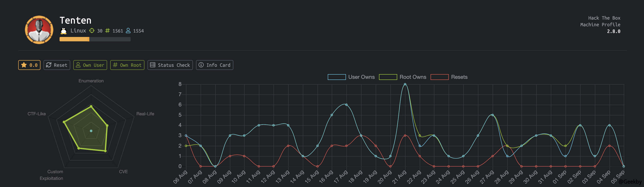Click the info circle icon in Info Card

pos(201,65)
